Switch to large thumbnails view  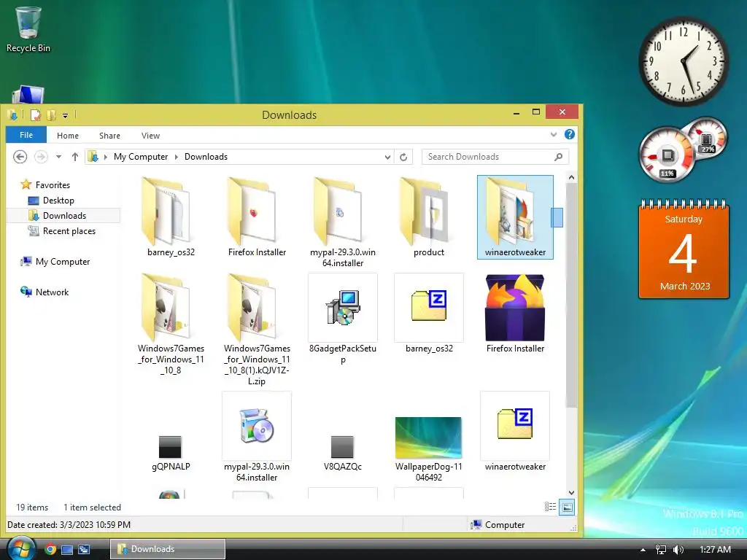567,507
